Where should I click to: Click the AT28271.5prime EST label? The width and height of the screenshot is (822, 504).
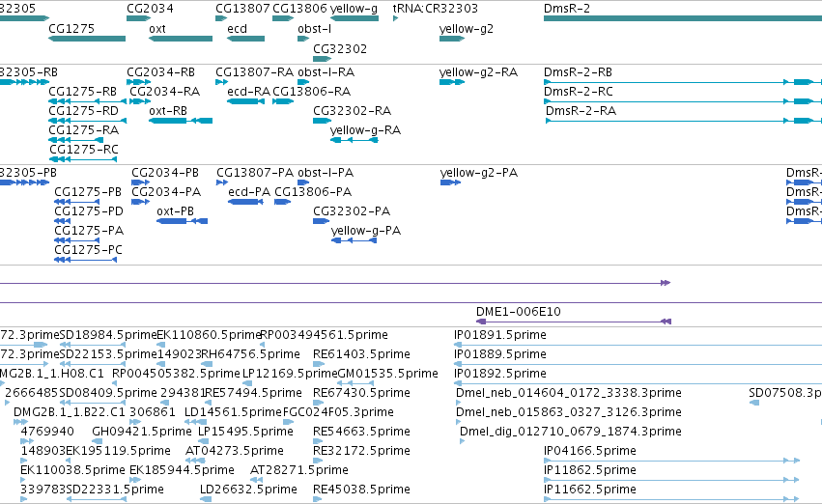(298, 469)
